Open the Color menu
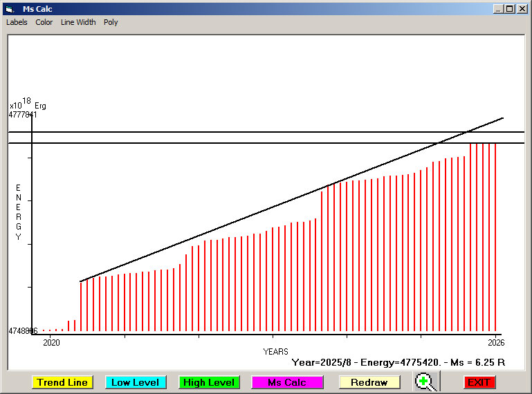 (44, 22)
